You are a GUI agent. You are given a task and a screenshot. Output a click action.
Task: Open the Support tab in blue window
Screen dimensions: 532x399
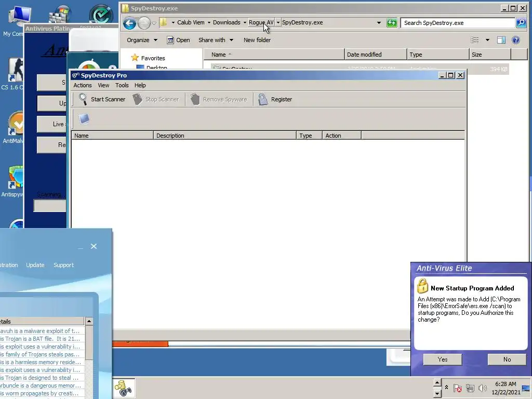tap(63, 265)
